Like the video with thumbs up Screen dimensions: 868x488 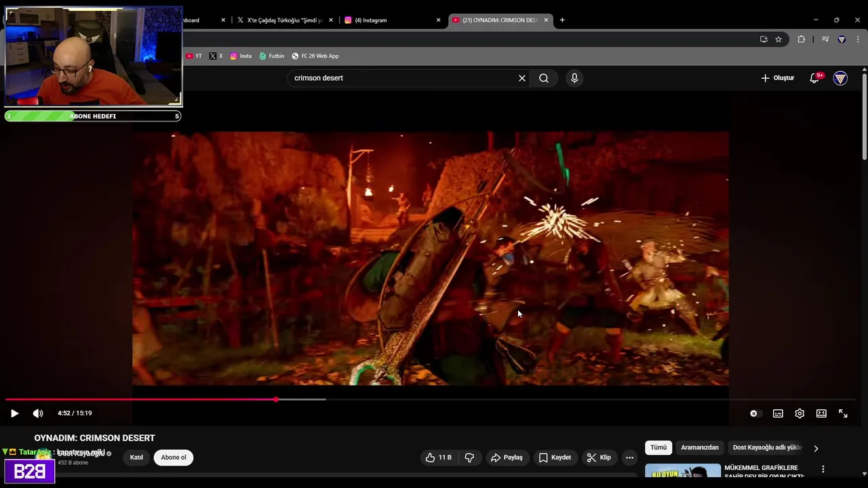[438, 457]
